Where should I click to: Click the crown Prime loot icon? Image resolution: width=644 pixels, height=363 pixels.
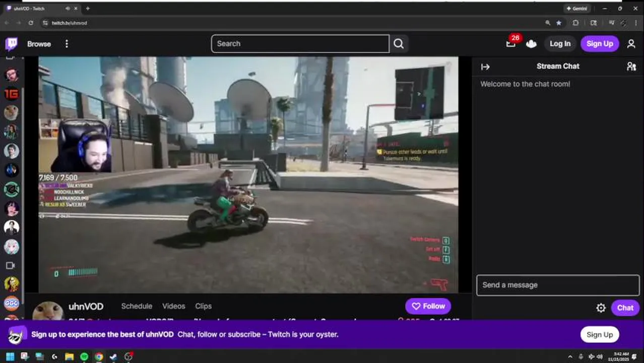click(x=531, y=44)
